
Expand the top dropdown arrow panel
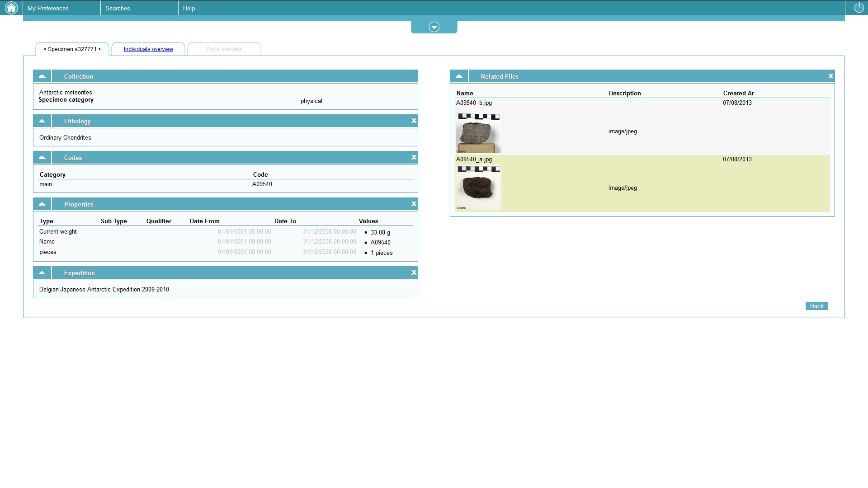tap(434, 27)
